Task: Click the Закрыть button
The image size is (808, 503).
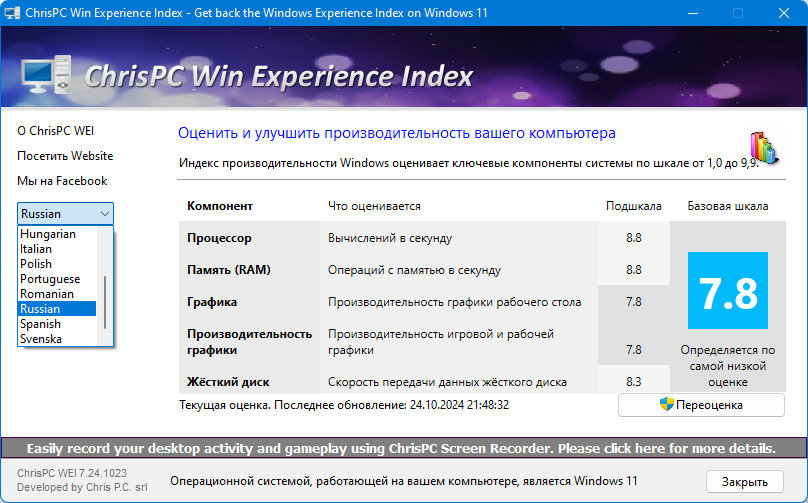Action: [745, 481]
